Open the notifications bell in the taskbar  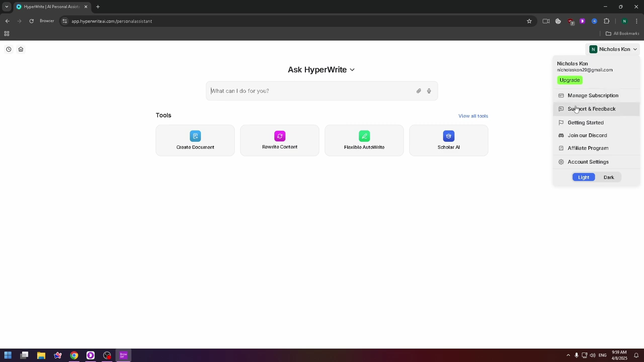click(636, 355)
